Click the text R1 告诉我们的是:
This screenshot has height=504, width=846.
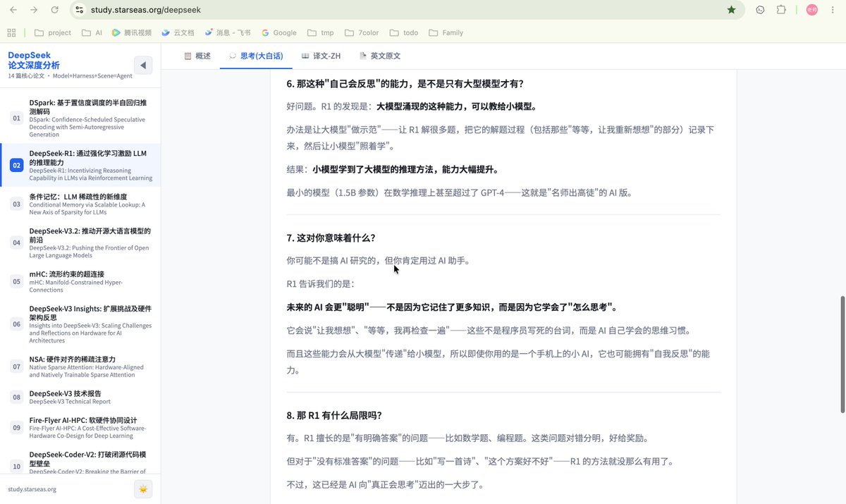point(320,284)
